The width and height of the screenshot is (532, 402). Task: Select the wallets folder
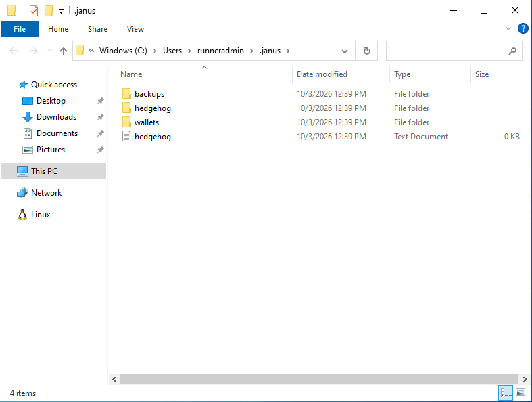(x=147, y=122)
